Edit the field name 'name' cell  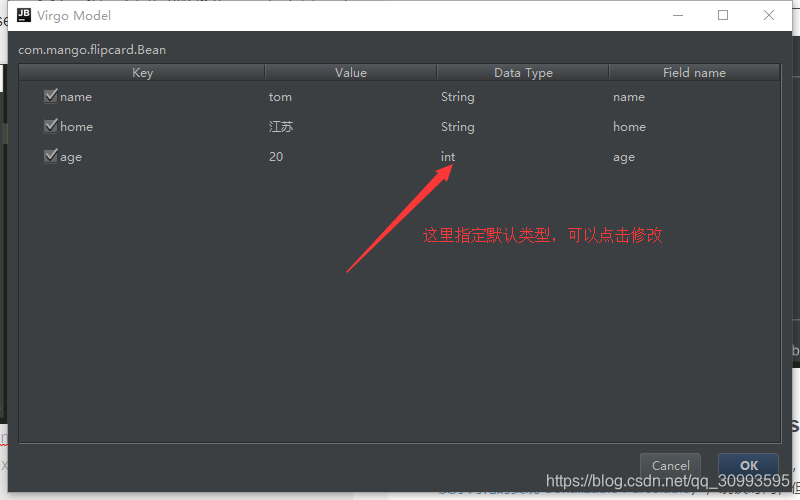pos(629,97)
